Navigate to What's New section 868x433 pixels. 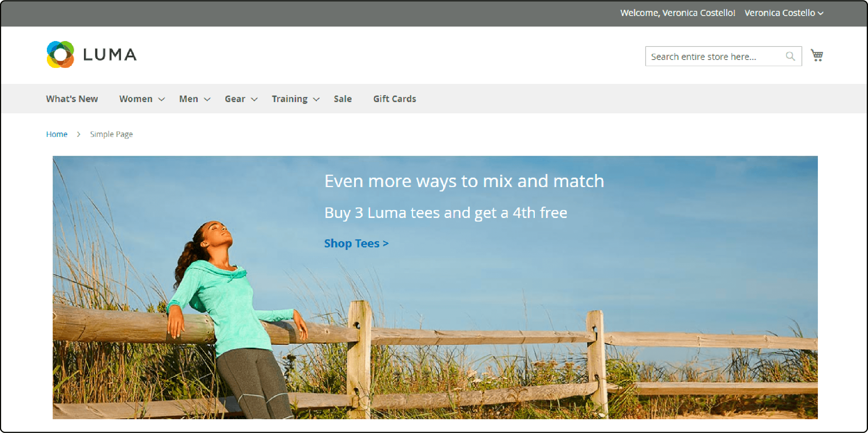(x=72, y=98)
